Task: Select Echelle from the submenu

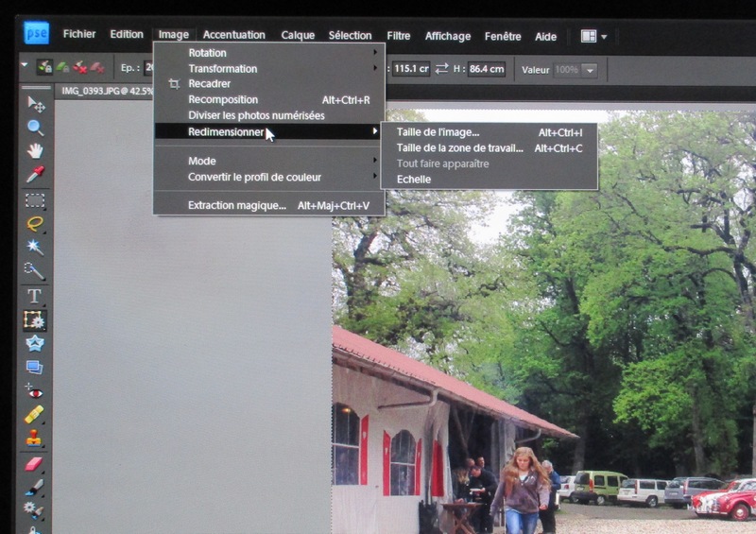Action: coord(414,180)
